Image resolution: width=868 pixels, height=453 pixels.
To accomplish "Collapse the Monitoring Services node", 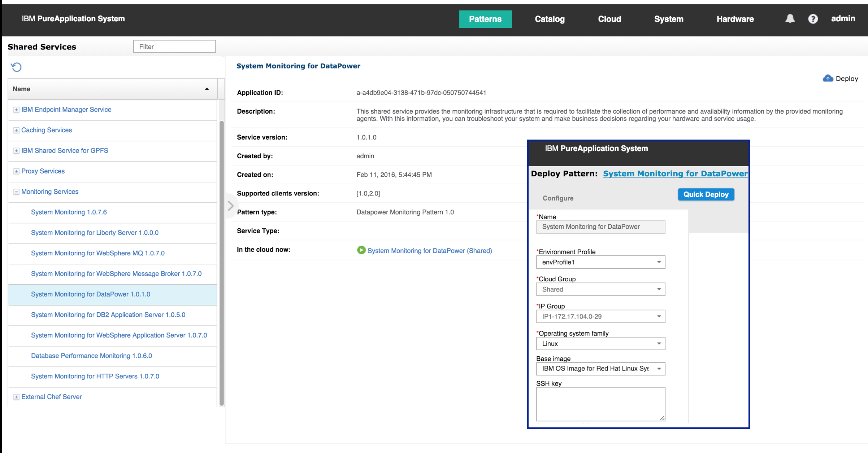I will (16, 192).
